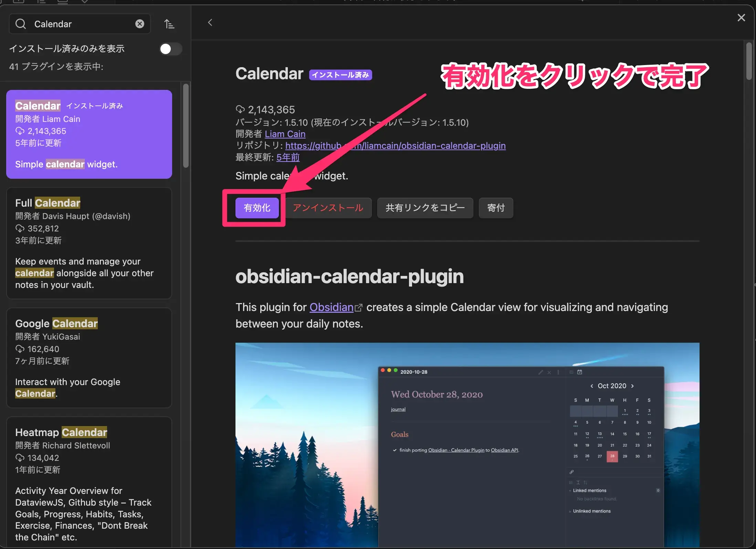
Task: Go back using the left chevron
Action: point(210,23)
